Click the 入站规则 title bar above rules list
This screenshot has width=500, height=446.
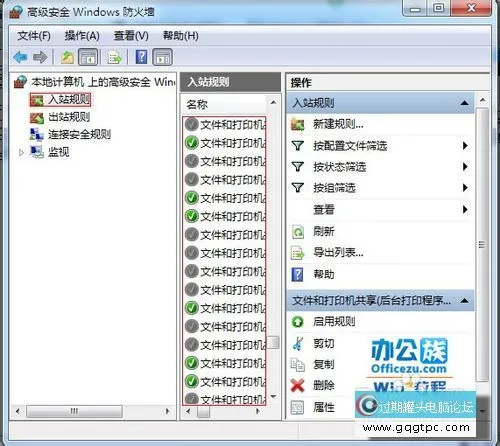pos(230,82)
